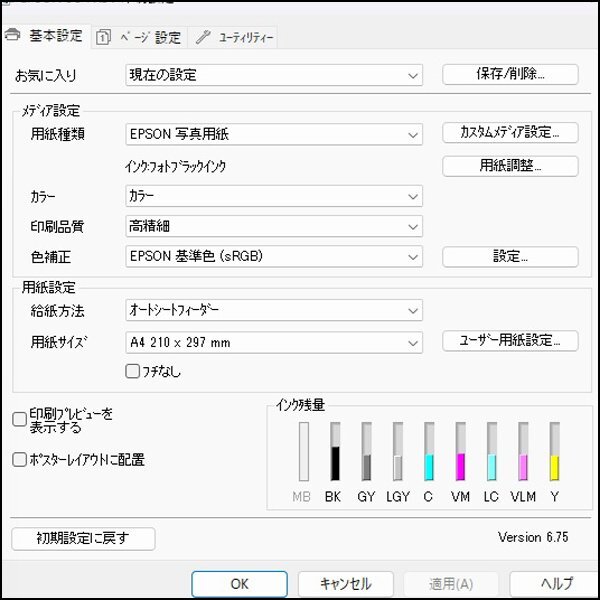Click the LC light cyan ink bar

click(x=492, y=452)
